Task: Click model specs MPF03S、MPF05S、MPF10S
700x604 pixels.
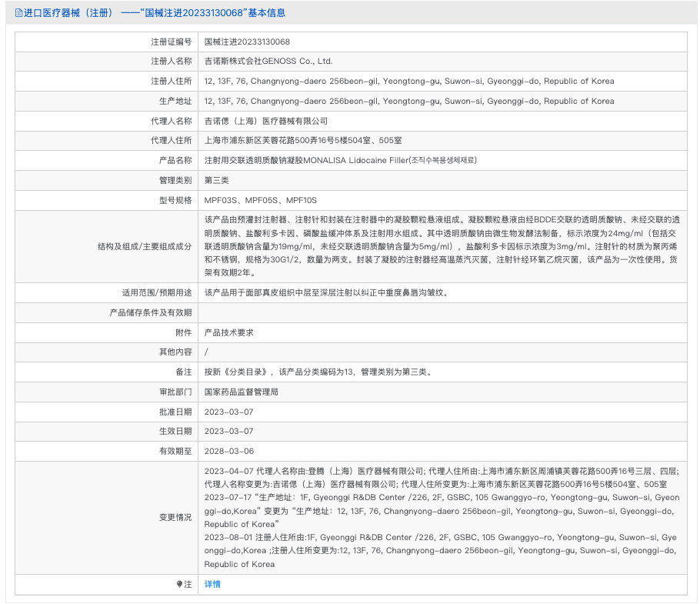Action: [x=260, y=200]
